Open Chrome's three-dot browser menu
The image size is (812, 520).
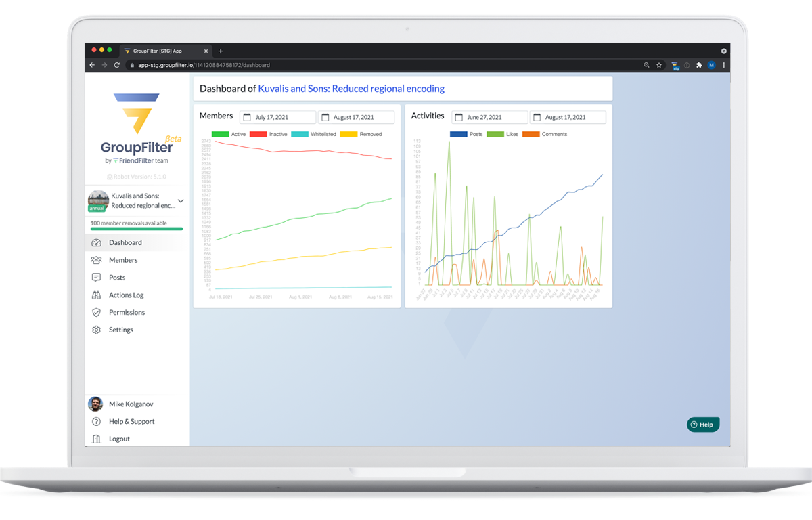click(x=723, y=65)
